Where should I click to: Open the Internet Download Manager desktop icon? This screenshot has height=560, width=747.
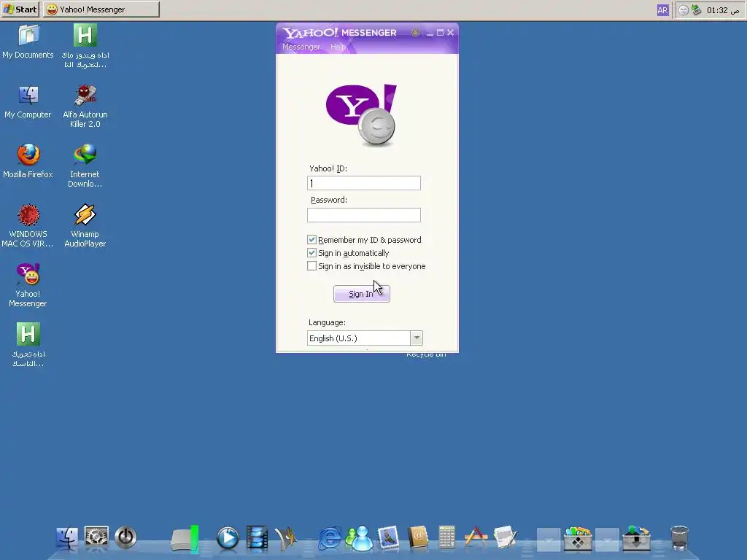point(85,166)
